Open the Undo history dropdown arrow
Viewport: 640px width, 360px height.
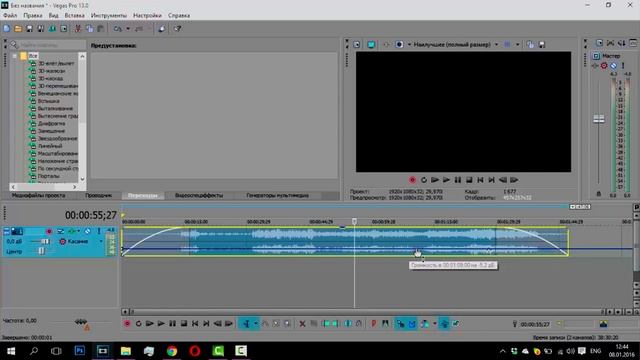pos(128,29)
